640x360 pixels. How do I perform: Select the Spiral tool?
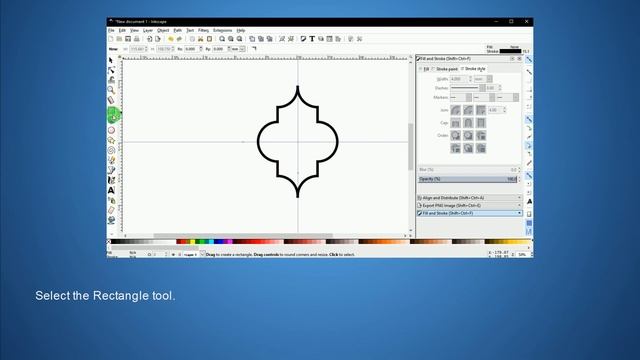pyautogui.click(x=111, y=150)
